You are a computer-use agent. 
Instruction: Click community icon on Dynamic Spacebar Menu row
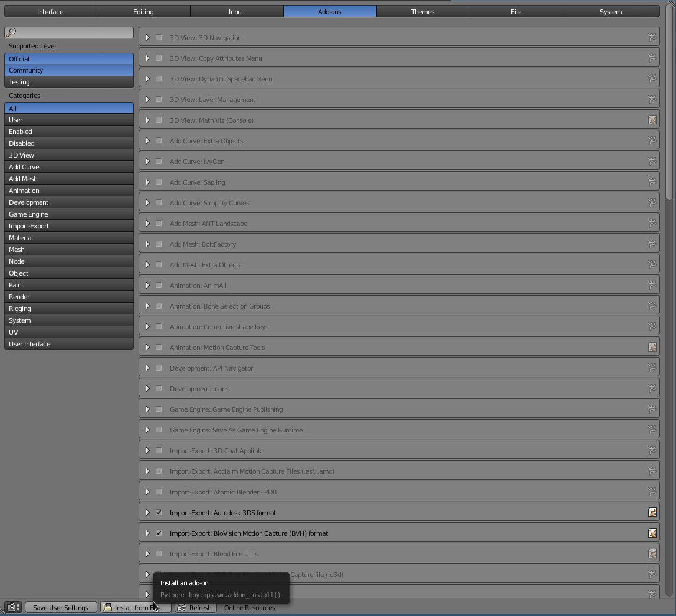[652, 79]
